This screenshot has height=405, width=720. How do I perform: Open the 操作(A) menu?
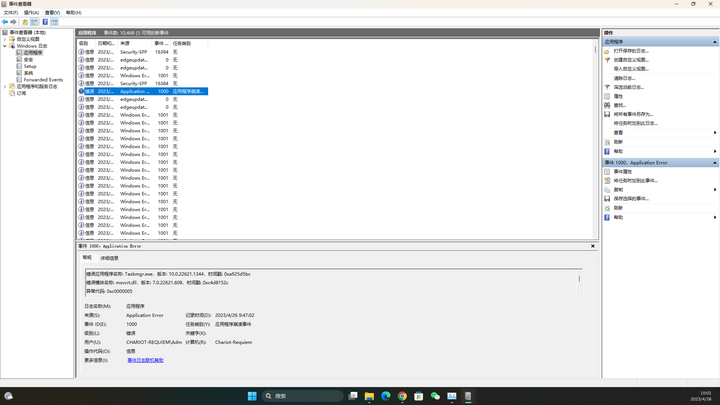(x=31, y=12)
